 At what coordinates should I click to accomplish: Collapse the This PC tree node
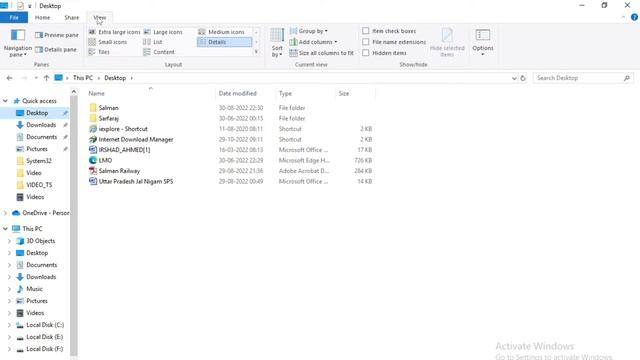[5, 229]
